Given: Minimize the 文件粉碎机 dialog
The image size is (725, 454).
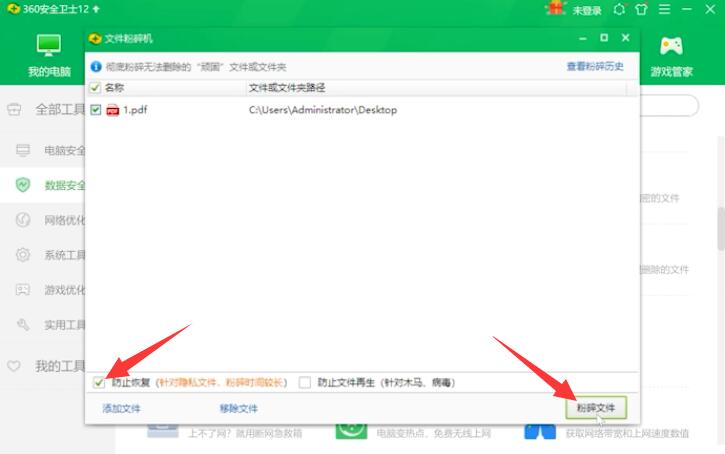Looking at the screenshot, I should tap(583, 38).
